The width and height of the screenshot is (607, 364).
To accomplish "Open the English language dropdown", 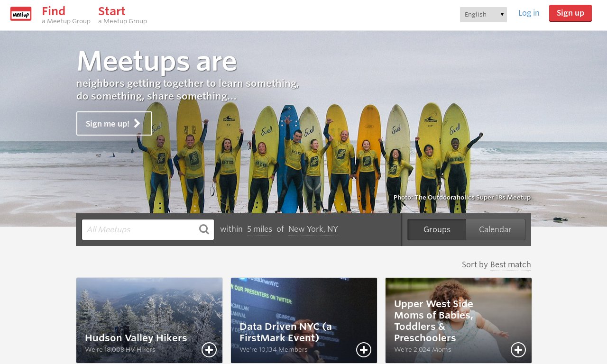I will pos(483,15).
